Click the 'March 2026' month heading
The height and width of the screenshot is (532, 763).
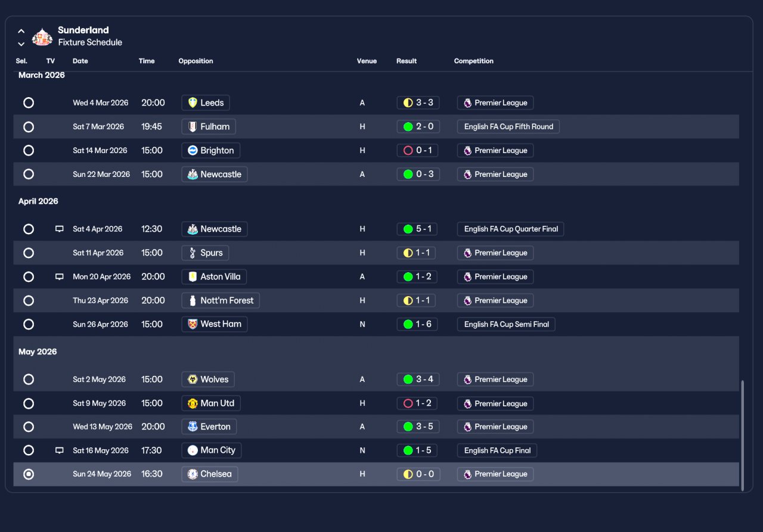[42, 75]
